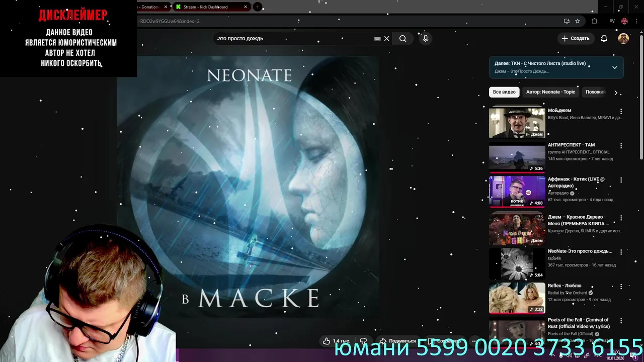Screen dimensions: 644x362
Task: Close the Donation tab
Action: [167, 7]
